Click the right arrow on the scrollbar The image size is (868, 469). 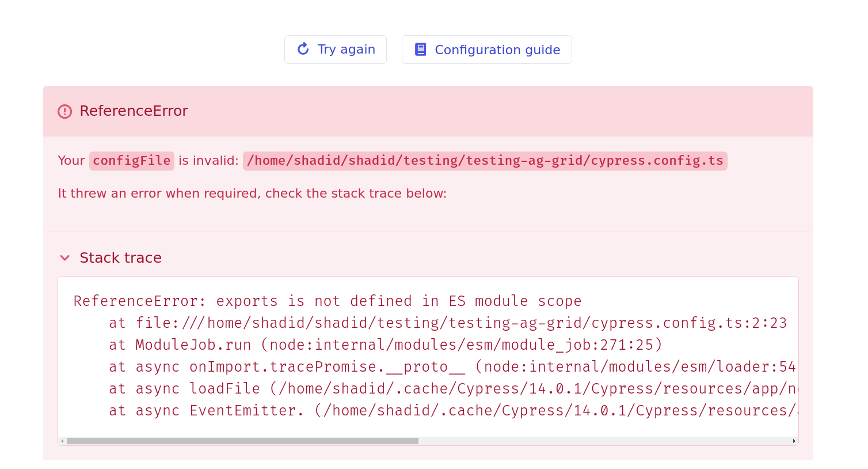(x=793, y=440)
